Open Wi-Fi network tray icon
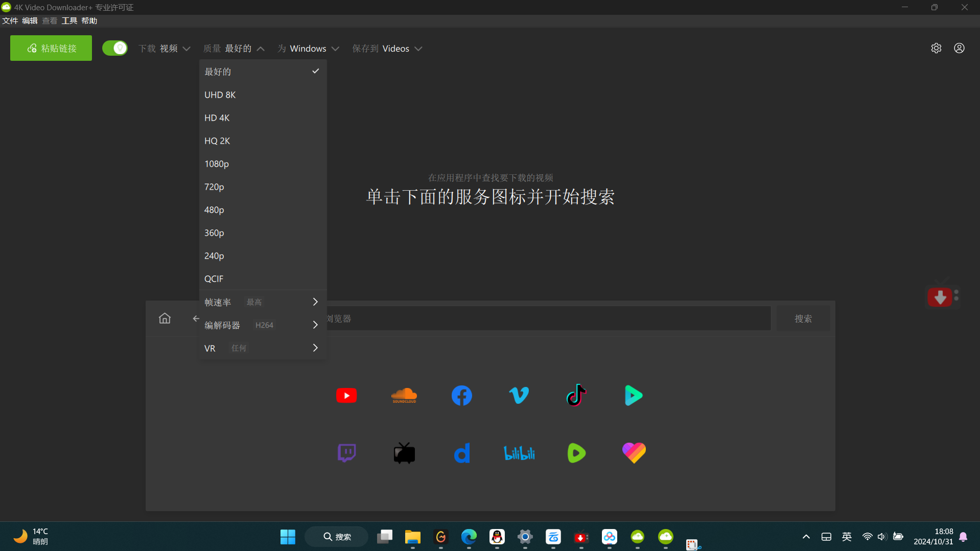 (x=867, y=537)
